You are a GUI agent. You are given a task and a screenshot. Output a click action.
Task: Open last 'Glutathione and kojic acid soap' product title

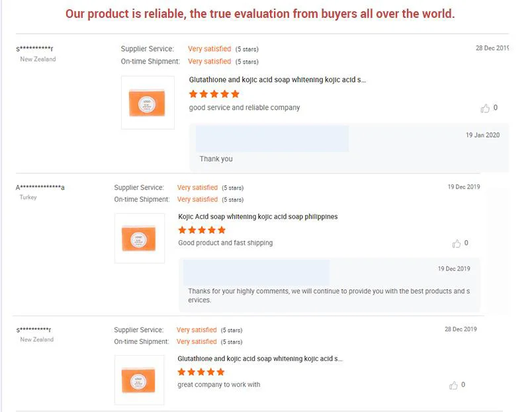tap(260, 358)
